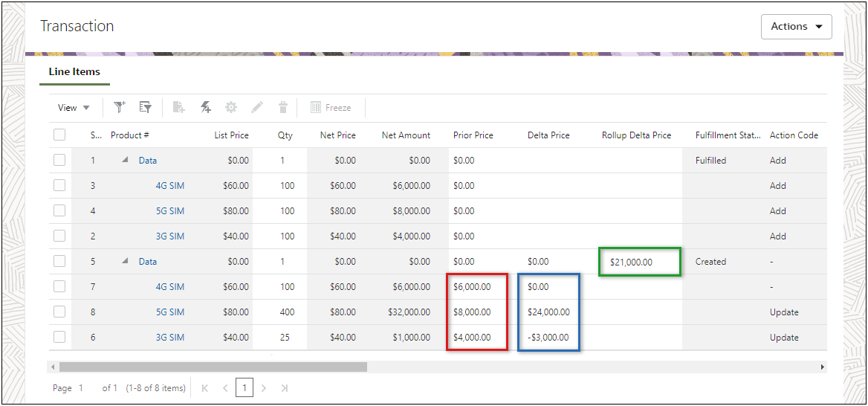Click the Product # column header

coord(130,135)
